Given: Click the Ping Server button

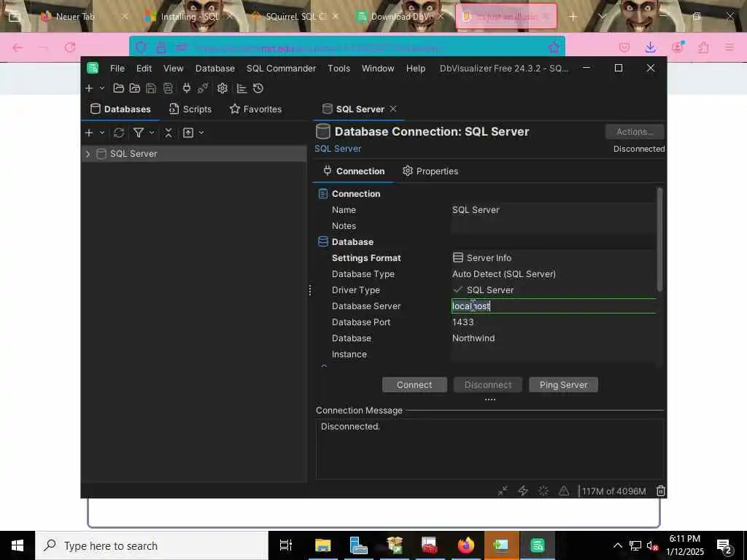Looking at the screenshot, I should pyautogui.click(x=564, y=385).
